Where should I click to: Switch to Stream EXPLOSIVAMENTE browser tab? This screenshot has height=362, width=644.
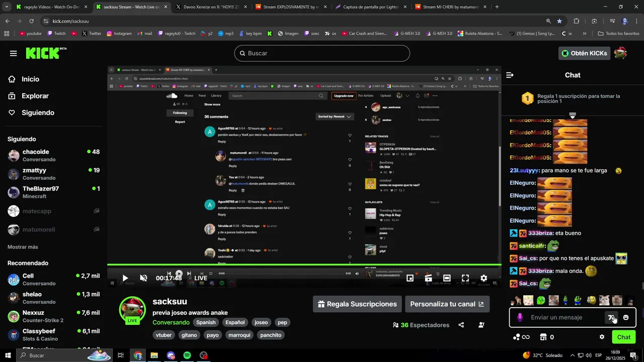[290, 7]
